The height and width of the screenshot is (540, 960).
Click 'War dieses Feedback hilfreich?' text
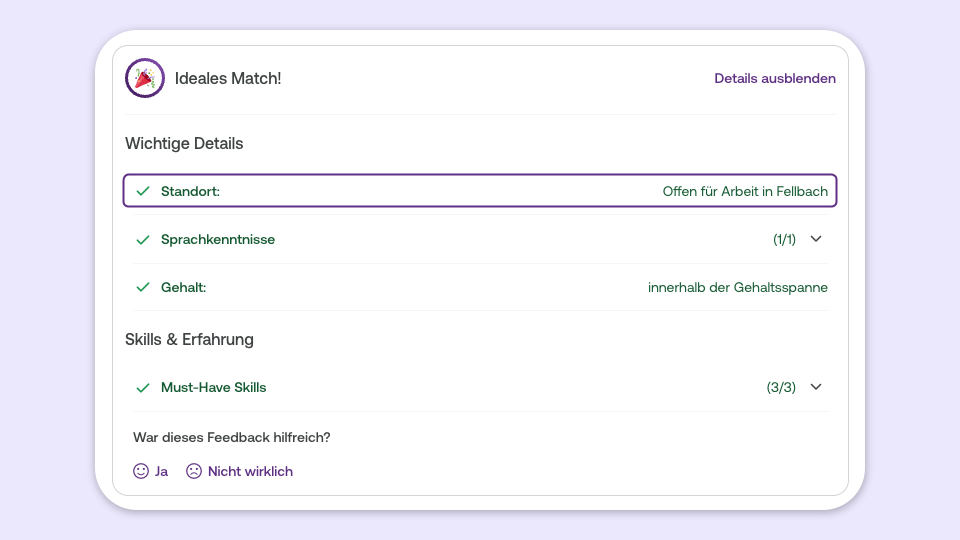pyautogui.click(x=231, y=437)
